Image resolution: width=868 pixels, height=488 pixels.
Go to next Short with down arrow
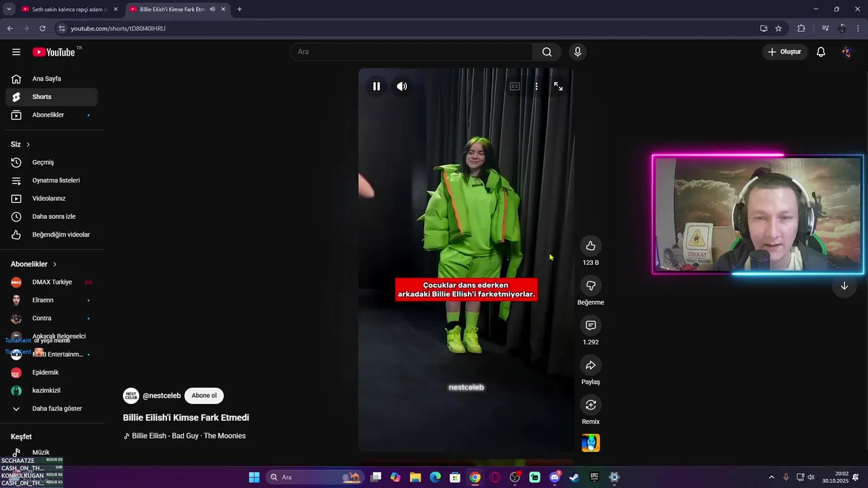coord(844,286)
